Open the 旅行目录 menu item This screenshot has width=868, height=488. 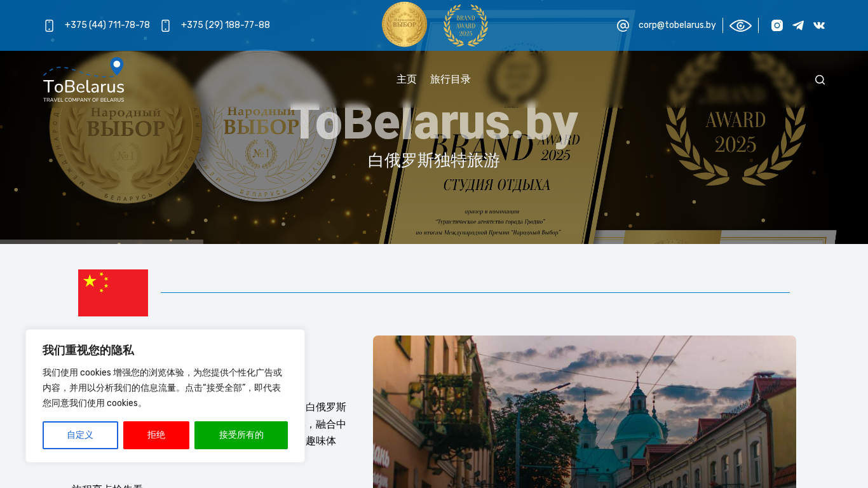click(x=451, y=79)
